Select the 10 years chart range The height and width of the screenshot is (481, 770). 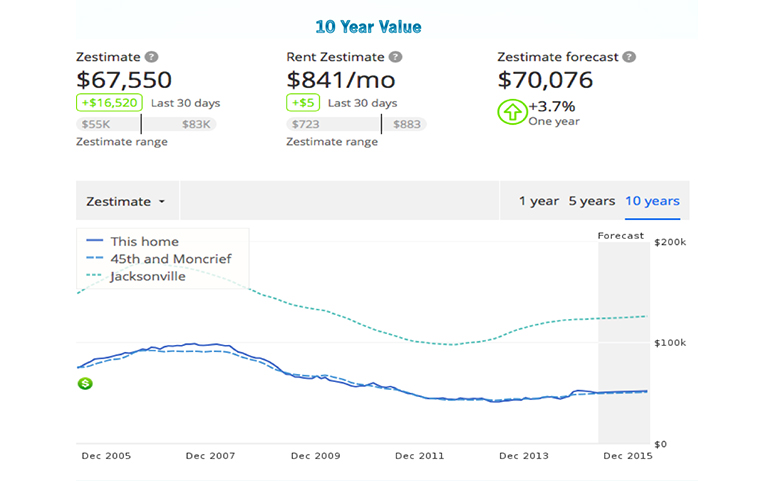(x=652, y=201)
